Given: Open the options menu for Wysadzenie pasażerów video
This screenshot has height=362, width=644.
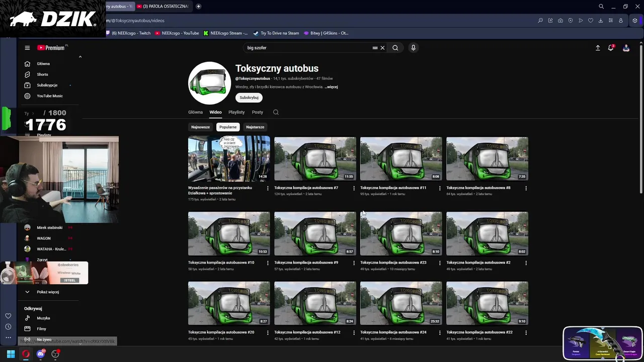Looking at the screenshot, I should (x=268, y=188).
